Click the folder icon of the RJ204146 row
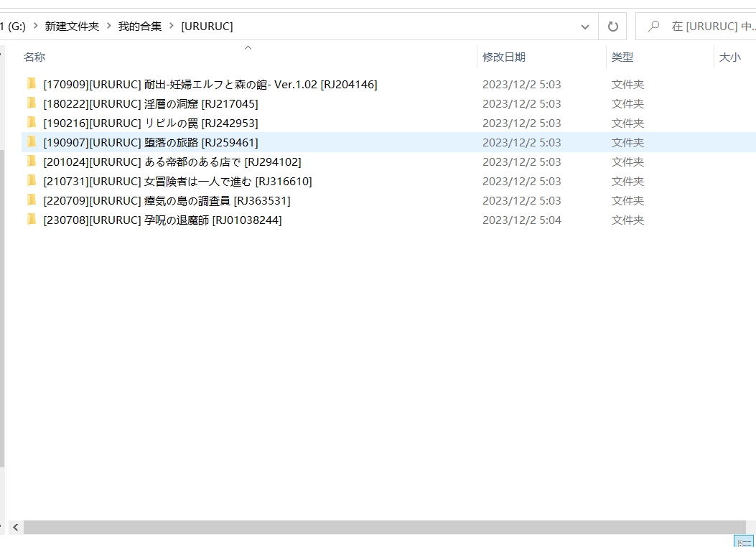The width and height of the screenshot is (756, 547). pyautogui.click(x=32, y=84)
